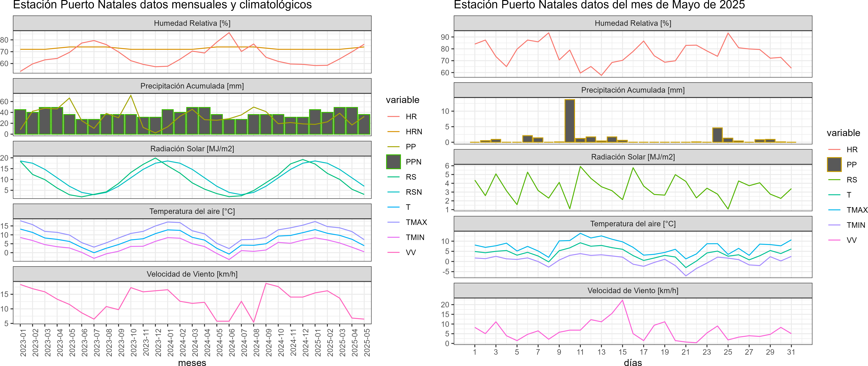This screenshot has width=868, height=366.
Task: Select the T label in the May 2025 legend
Action: 848,195
